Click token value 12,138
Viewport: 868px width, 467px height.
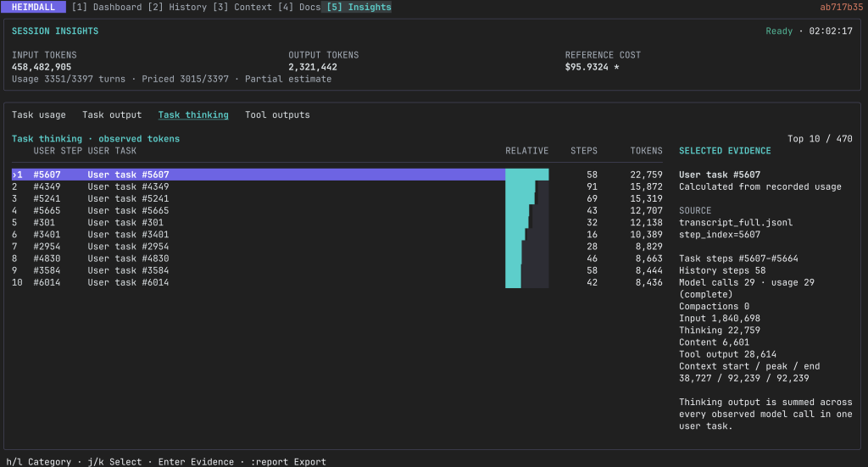point(647,223)
